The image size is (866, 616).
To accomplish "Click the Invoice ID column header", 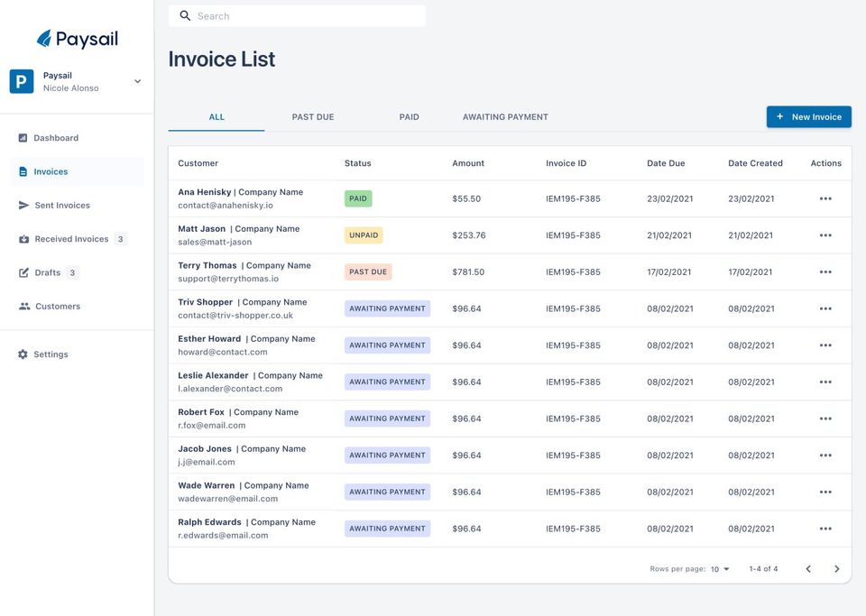I will 567,163.
